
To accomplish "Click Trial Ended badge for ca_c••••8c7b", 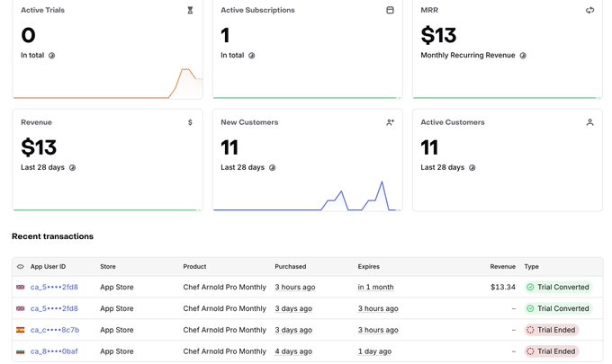I will click(552, 330).
